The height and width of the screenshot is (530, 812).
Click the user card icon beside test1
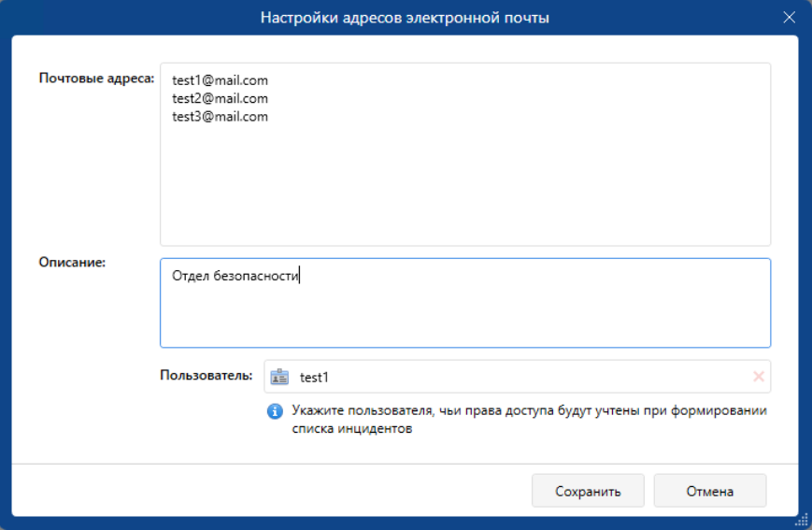coord(279,377)
